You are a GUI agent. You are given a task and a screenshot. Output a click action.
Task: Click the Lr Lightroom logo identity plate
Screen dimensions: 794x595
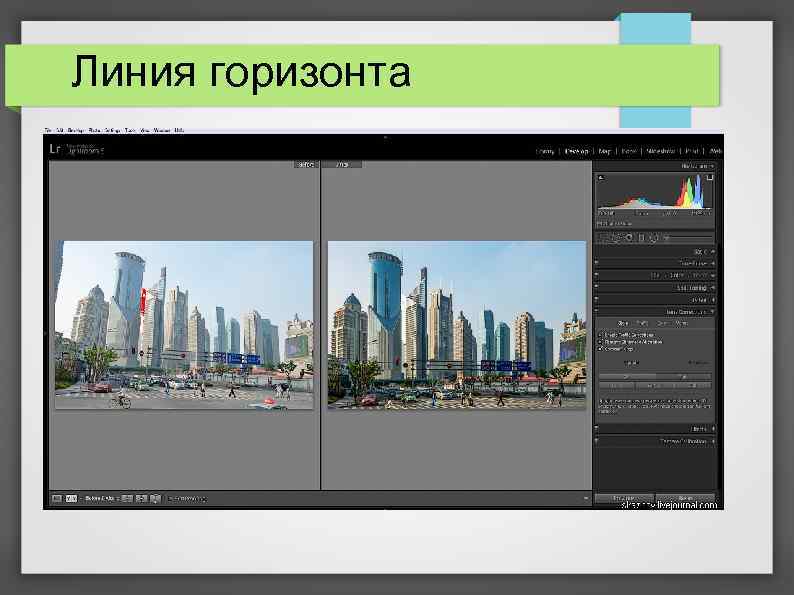(x=76, y=149)
